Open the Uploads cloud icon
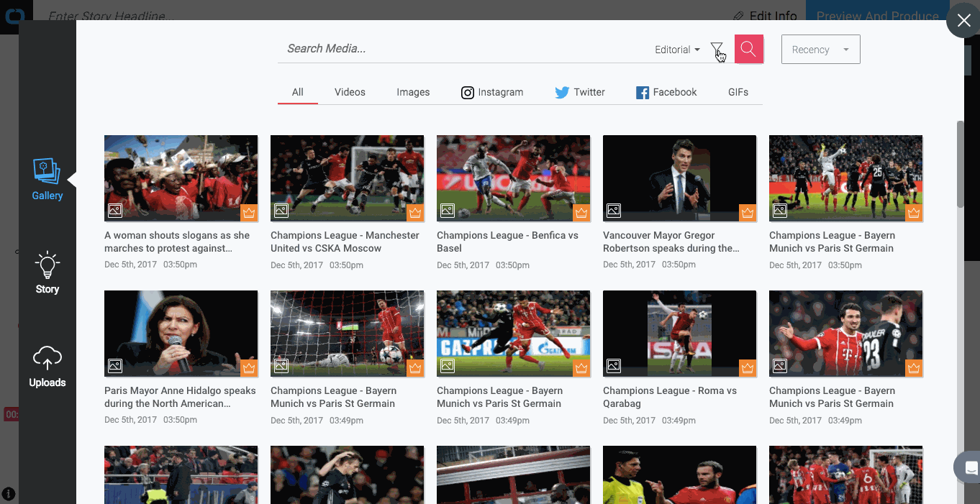Screen dimensions: 980x504 pyautogui.click(x=47, y=358)
